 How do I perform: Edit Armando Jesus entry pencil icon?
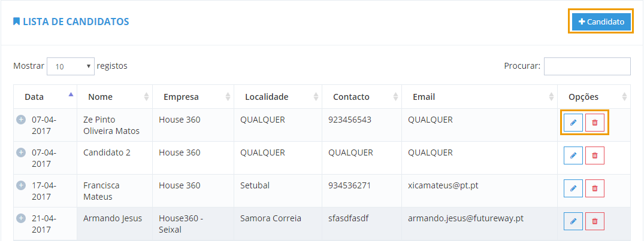(573, 221)
